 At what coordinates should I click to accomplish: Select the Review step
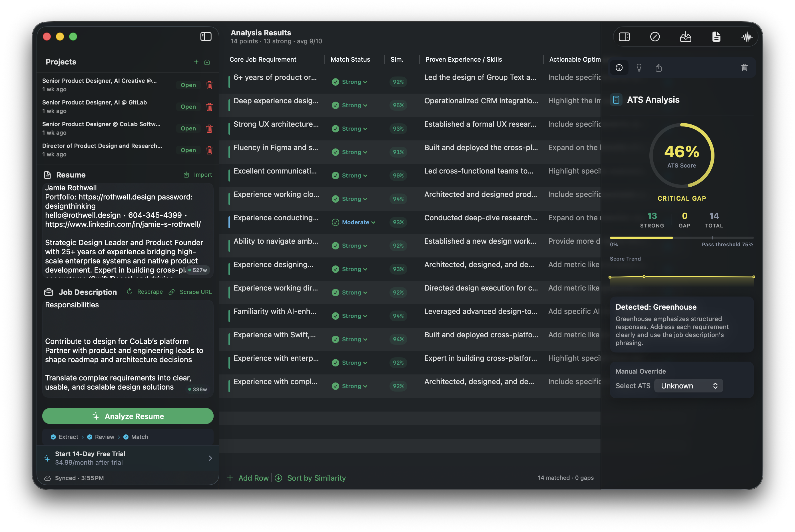tap(101, 437)
